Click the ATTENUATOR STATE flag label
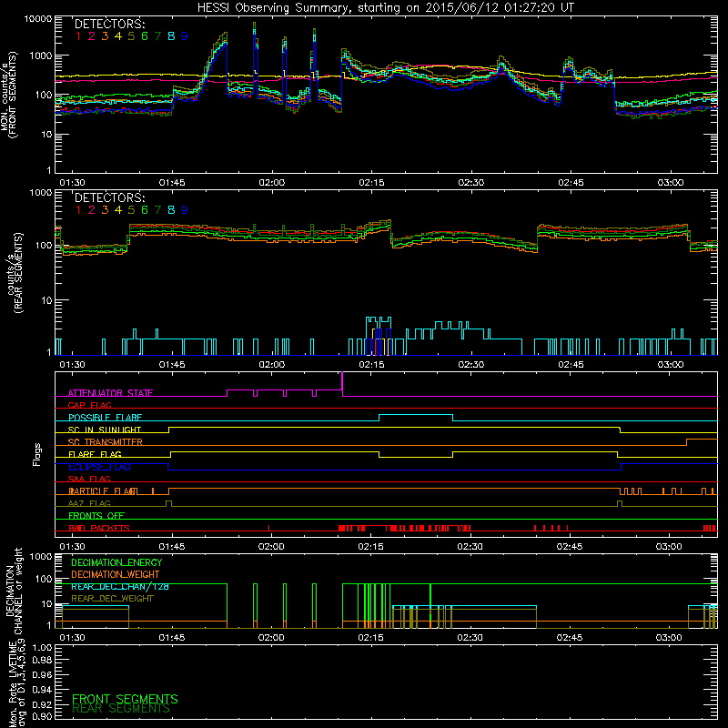This screenshot has height=728, width=728. 110,393
